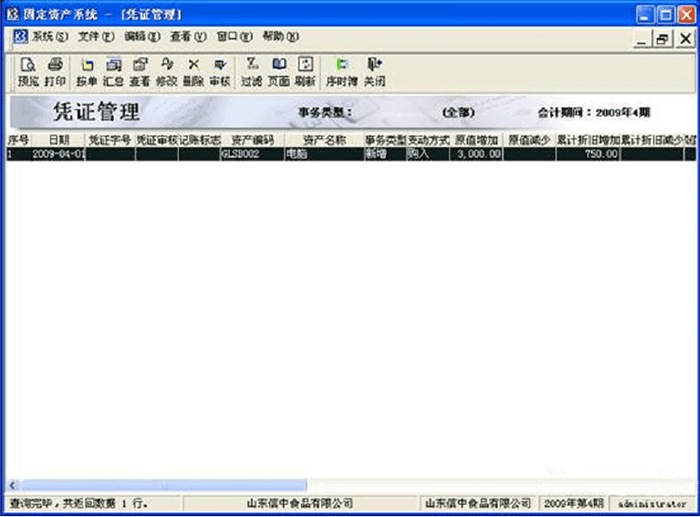700x517 pixels.
Task: Click the 审核 (audit) toolbar icon
Action: point(220,72)
